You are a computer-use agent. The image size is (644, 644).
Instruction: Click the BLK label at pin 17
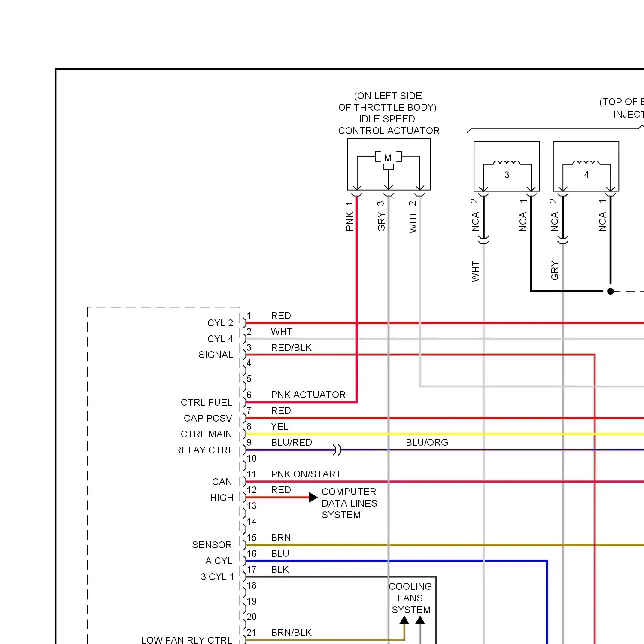280,569
